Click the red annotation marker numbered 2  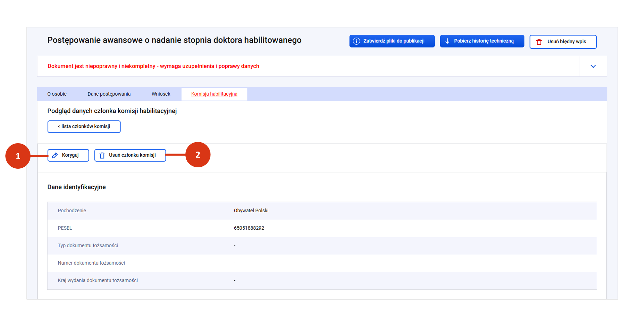click(198, 155)
